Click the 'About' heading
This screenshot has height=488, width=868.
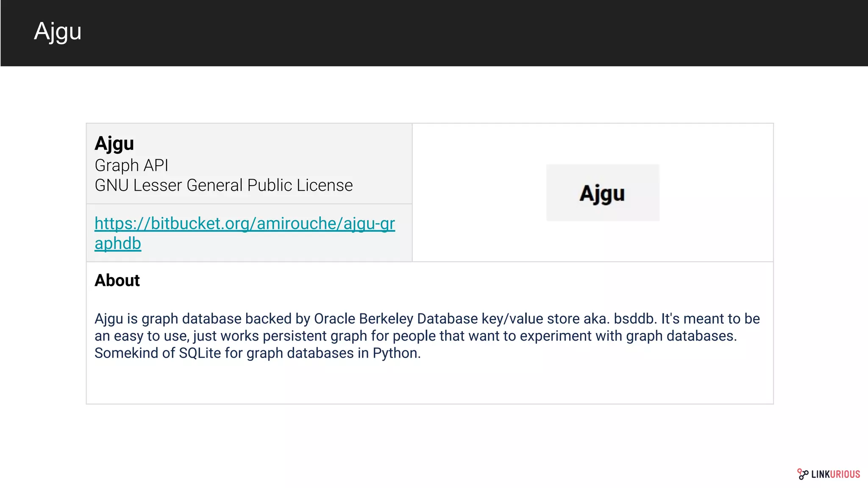coord(117,280)
